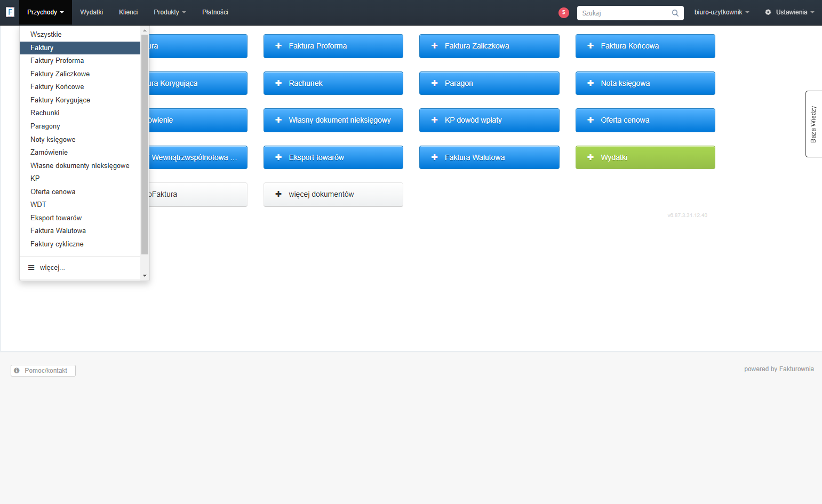This screenshot has height=504, width=822.
Task: Select Własne dokumenty nieksięgowe menu item
Action: [80, 166]
